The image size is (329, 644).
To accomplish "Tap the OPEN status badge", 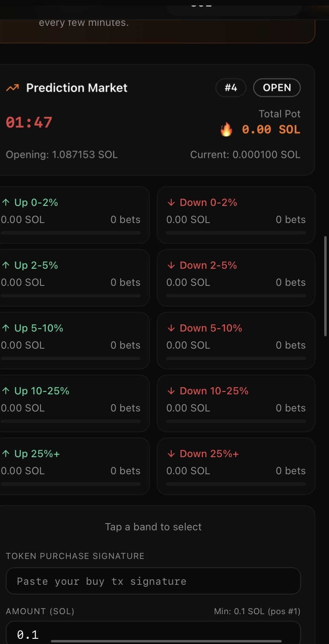I will coord(277,87).
